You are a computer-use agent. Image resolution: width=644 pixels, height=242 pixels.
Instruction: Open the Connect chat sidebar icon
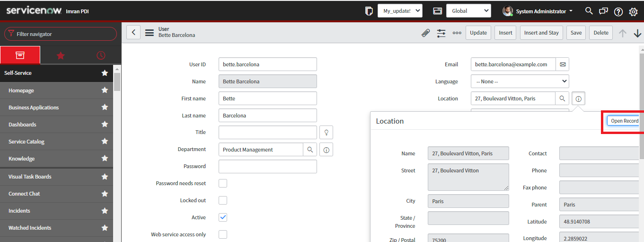point(603,11)
